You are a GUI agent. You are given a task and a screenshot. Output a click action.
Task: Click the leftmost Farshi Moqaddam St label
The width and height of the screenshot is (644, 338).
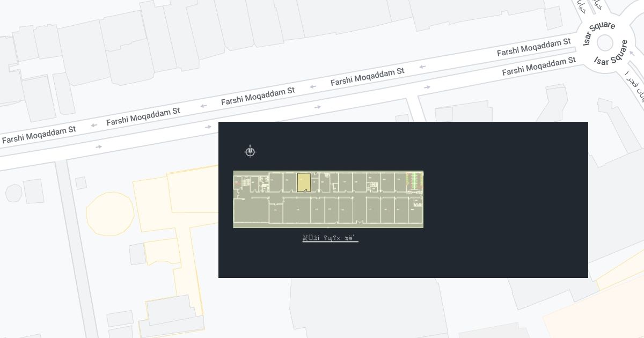pyautogui.click(x=39, y=135)
